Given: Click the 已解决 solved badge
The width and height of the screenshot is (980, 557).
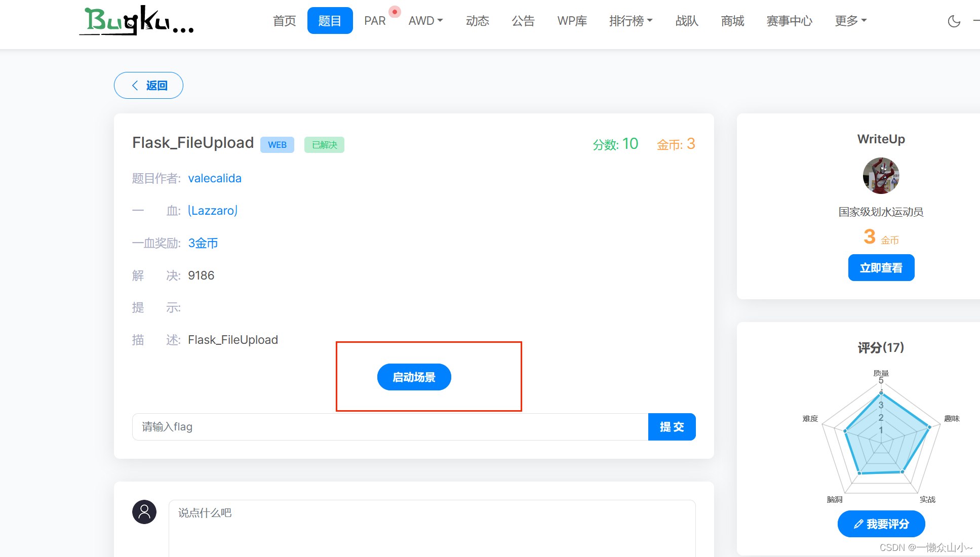Looking at the screenshot, I should point(324,144).
